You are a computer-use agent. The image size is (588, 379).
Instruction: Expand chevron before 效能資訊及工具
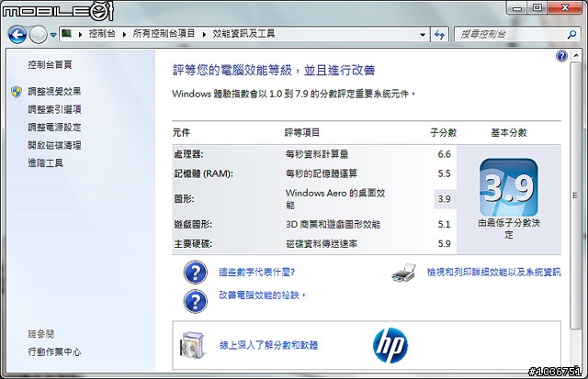[204, 35]
